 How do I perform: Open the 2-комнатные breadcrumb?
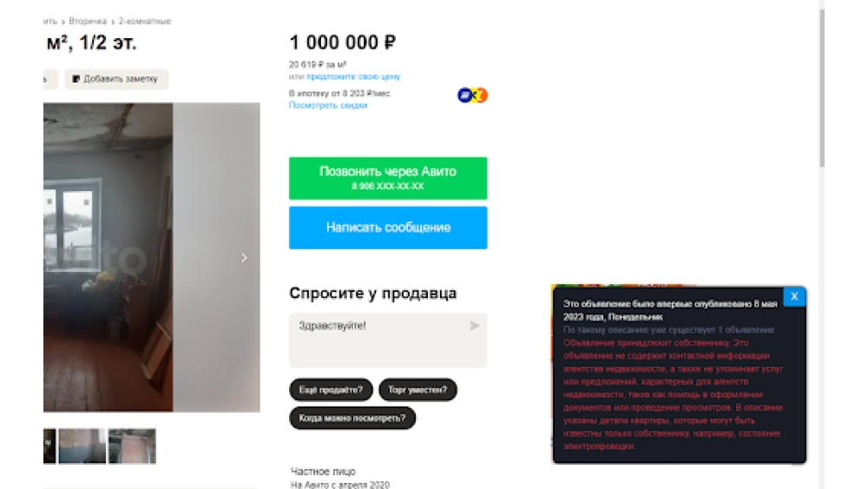click(x=145, y=21)
